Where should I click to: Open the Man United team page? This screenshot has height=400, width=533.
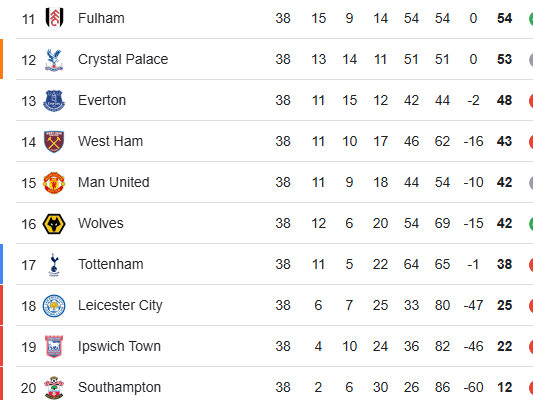114,182
